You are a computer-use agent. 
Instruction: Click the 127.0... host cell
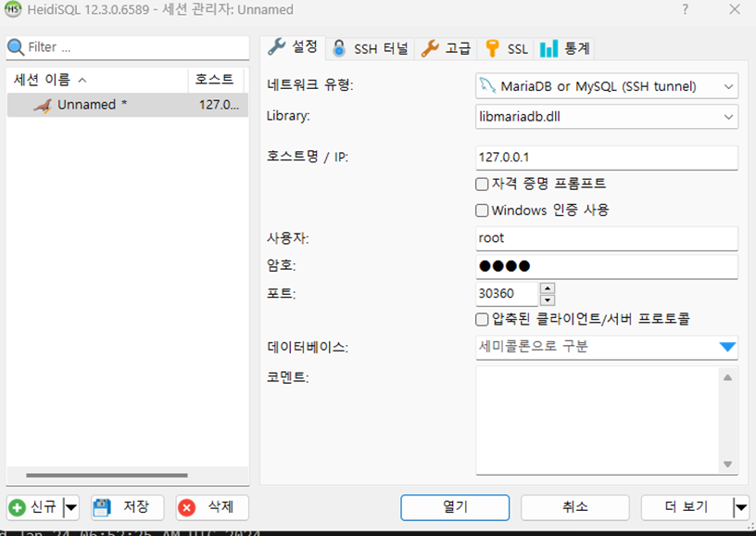pyautogui.click(x=219, y=105)
